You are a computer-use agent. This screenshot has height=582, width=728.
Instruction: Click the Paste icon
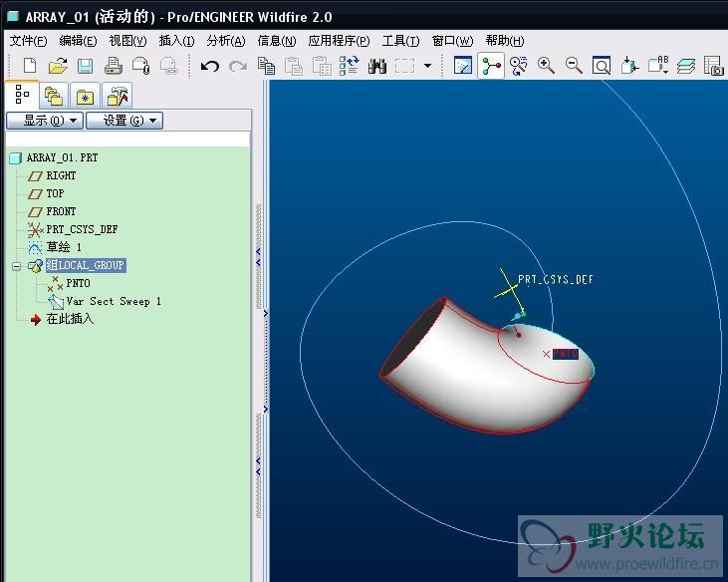tap(294, 66)
